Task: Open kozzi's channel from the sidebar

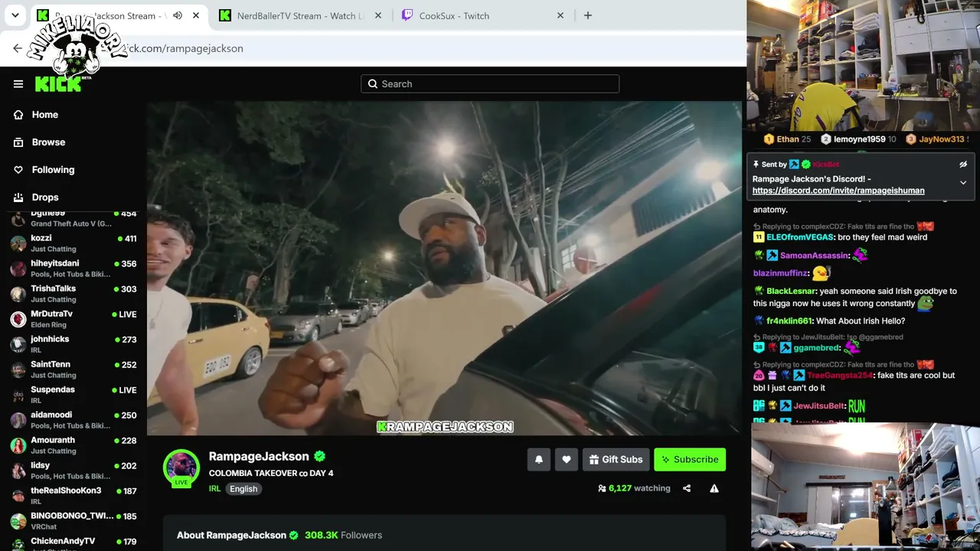Action: coord(73,243)
